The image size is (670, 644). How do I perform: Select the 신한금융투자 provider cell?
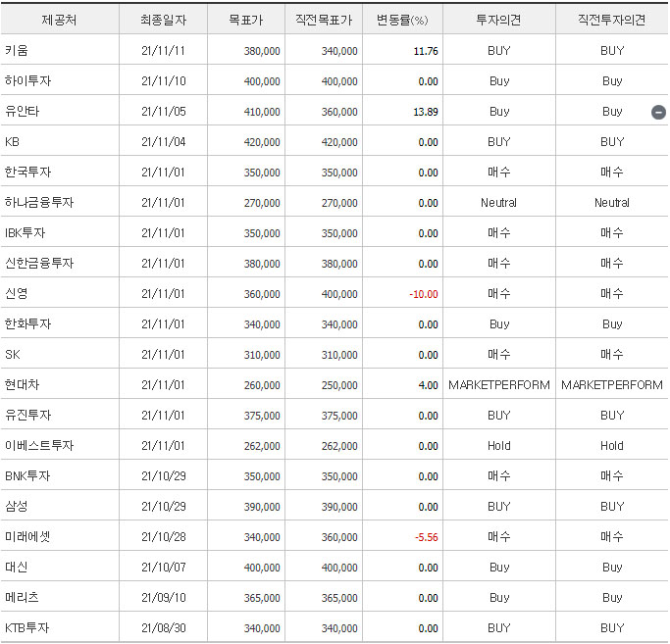point(60,263)
